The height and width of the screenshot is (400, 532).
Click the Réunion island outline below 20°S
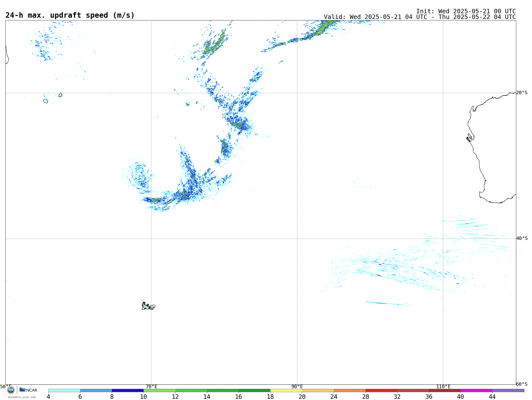46,101
